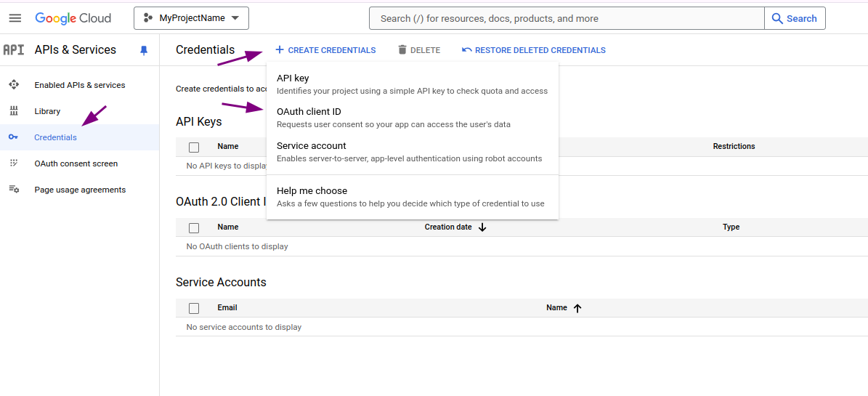The height and width of the screenshot is (396, 868).
Task: Choose Help me choose menu option
Action: (x=413, y=197)
